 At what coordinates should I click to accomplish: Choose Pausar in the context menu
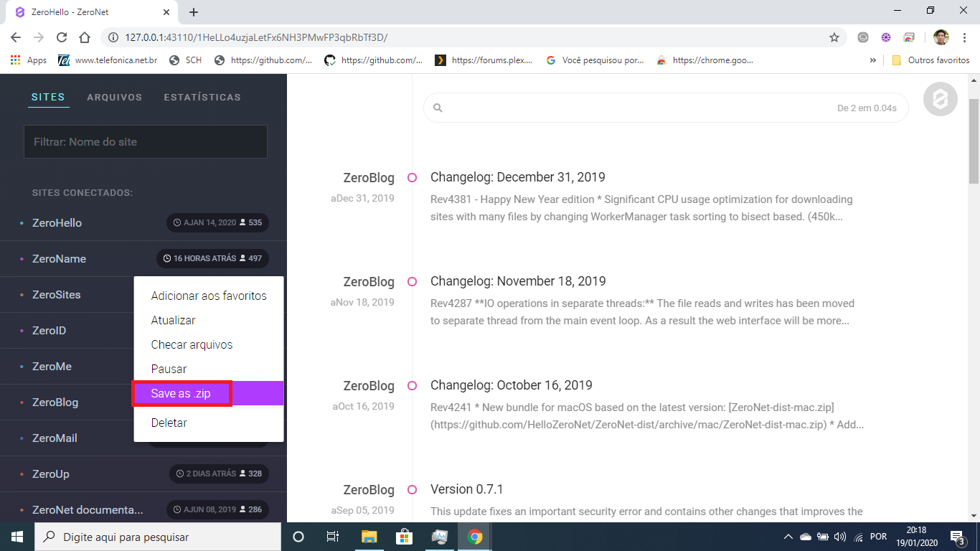tap(209, 369)
